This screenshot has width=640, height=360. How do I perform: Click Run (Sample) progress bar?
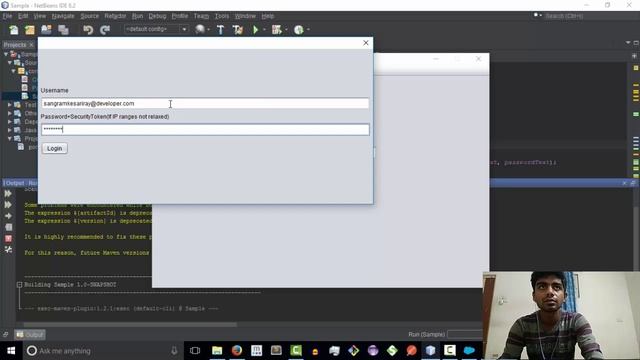point(464,334)
